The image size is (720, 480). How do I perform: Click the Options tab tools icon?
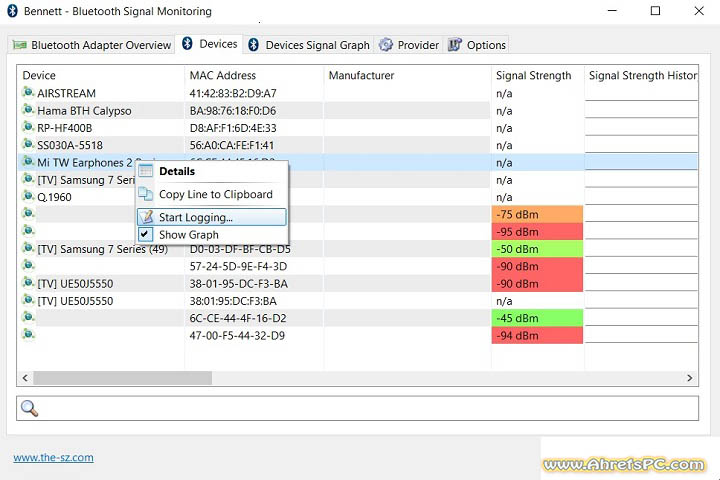(455, 45)
